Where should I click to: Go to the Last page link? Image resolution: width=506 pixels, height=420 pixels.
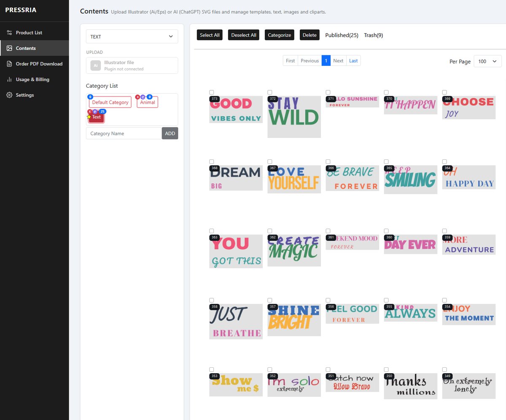(353, 61)
